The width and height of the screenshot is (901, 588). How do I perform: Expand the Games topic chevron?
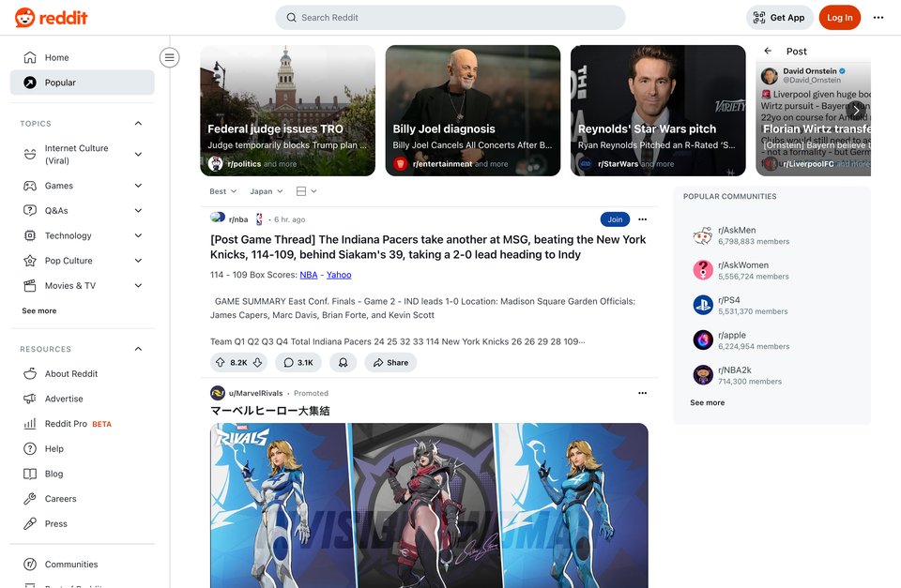[x=138, y=186]
